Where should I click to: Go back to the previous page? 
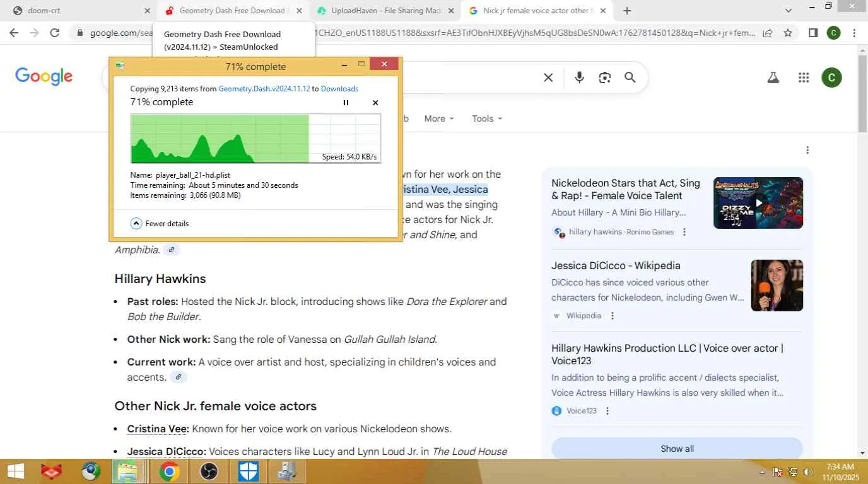(x=14, y=33)
